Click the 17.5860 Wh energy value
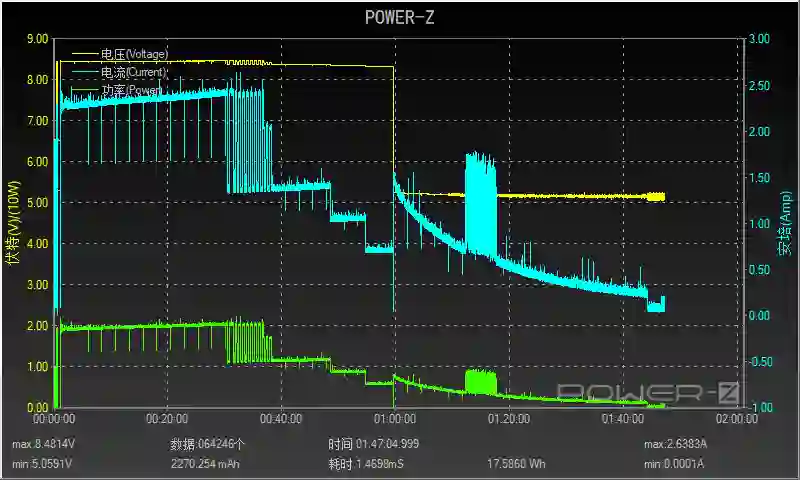Screen dimensions: 800x480 (516, 464)
